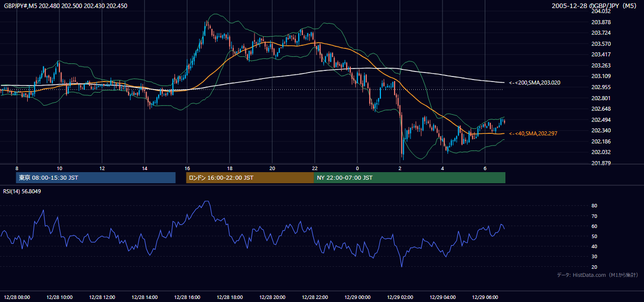644x302 pixels.
Task: Click the bottom date label 12/28 16:00
Action: pyautogui.click(x=188, y=296)
